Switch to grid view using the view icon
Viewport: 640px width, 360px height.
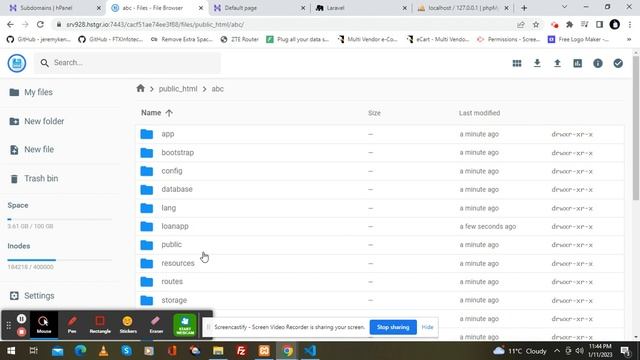pos(517,63)
